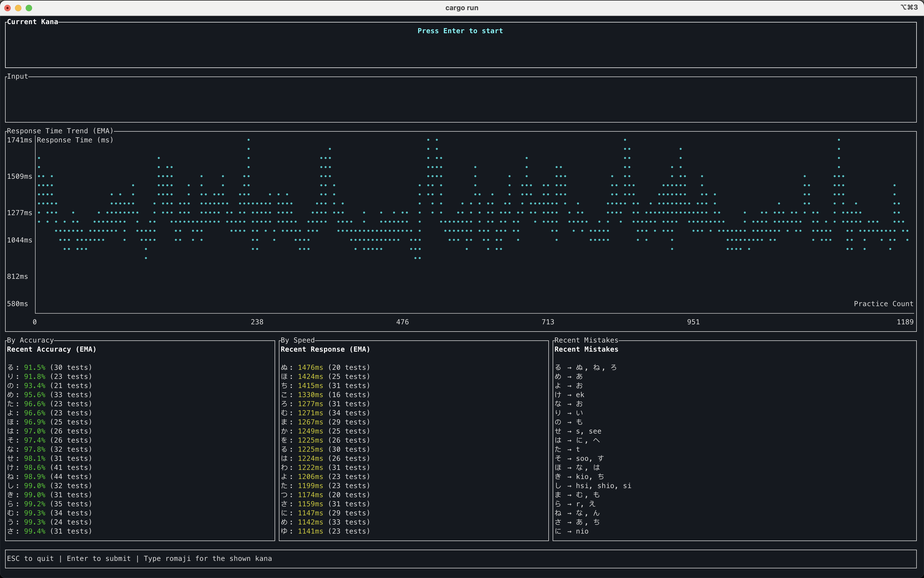Select the わ 1222ms speed row

click(325, 467)
